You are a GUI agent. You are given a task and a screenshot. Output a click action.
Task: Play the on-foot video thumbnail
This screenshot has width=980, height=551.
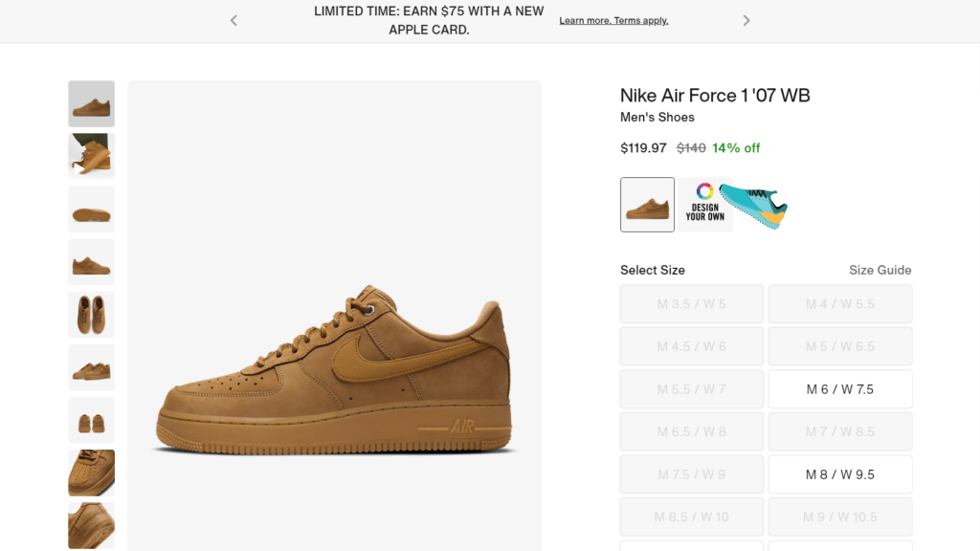click(91, 156)
